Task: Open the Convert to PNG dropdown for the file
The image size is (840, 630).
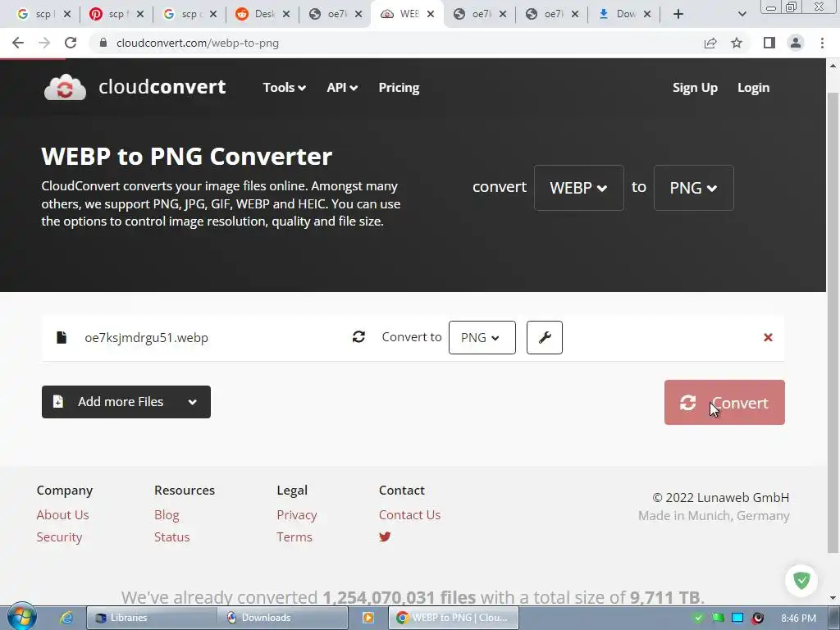Action: 482,337
